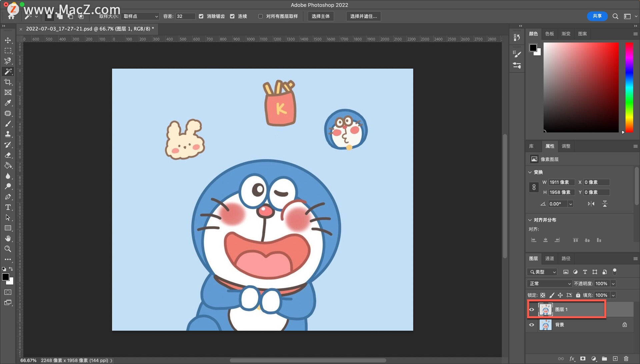The height and width of the screenshot is (364, 640).
Task: Toggle the width-height link constraint
Action: 534,187
